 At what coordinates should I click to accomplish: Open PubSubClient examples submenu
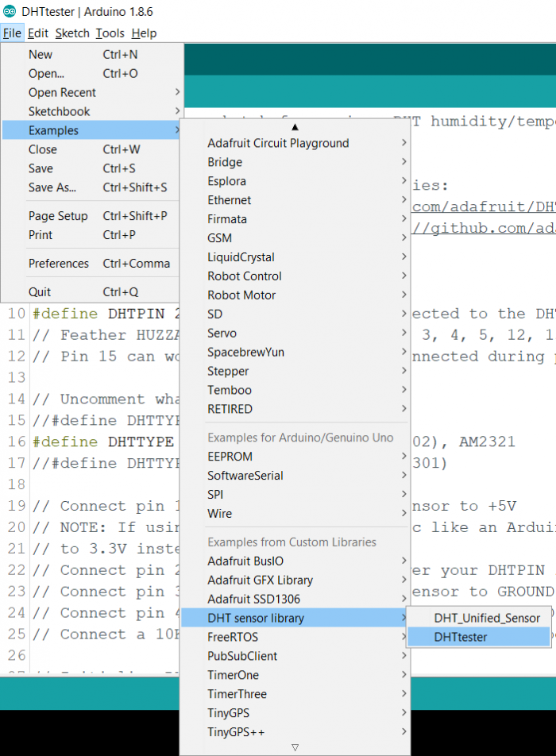pos(295,656)
